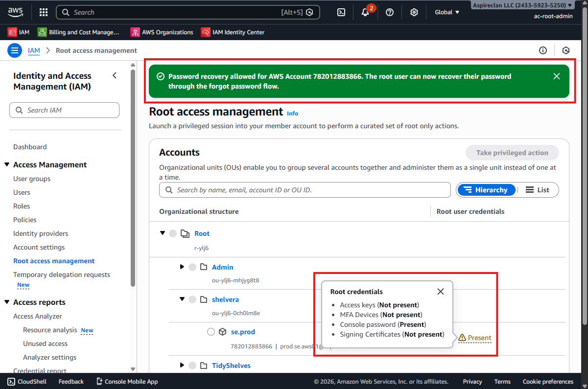This screenshot has height=389, width=588.
Task: Open IAM Identity Center shortcut
Action: (233, 32)
